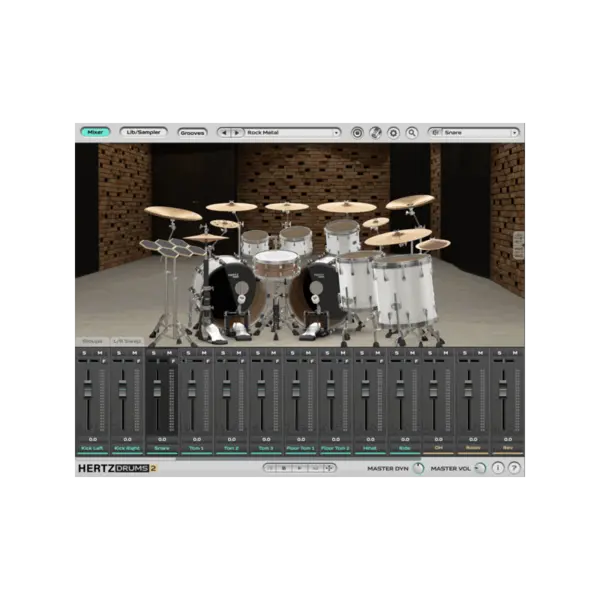Click the F button on Floor Tom 1 channel

coord(312,361)
